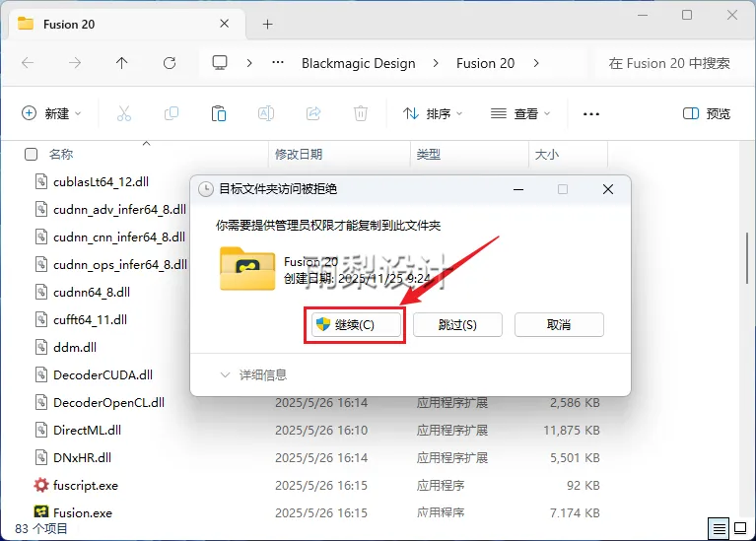Viewport: 756px width, 541px height.
Task: Click the Copy icon in toolbar
Action: tap(172, 113)
